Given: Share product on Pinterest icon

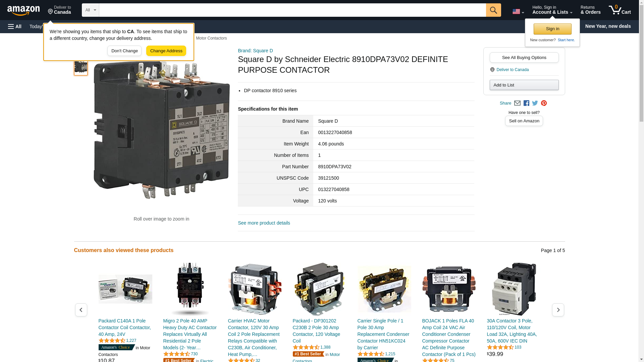Looking at the screenshot, I should [544, 103].
